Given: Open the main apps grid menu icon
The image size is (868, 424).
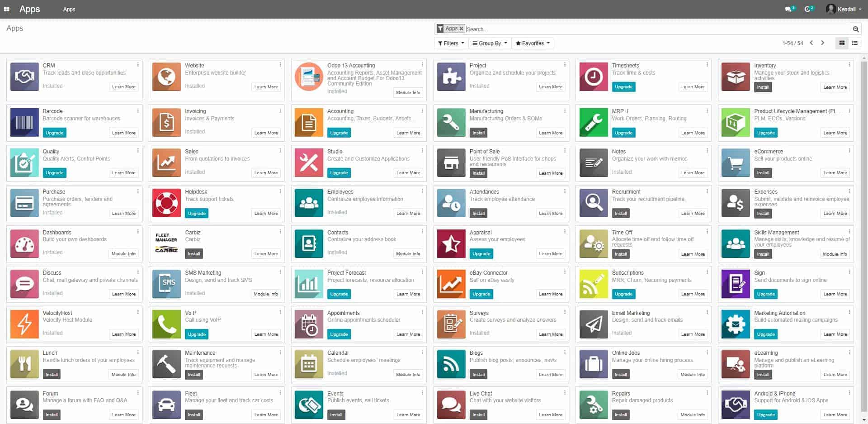Looking at the screenshot, I should (x=7, y=9).
